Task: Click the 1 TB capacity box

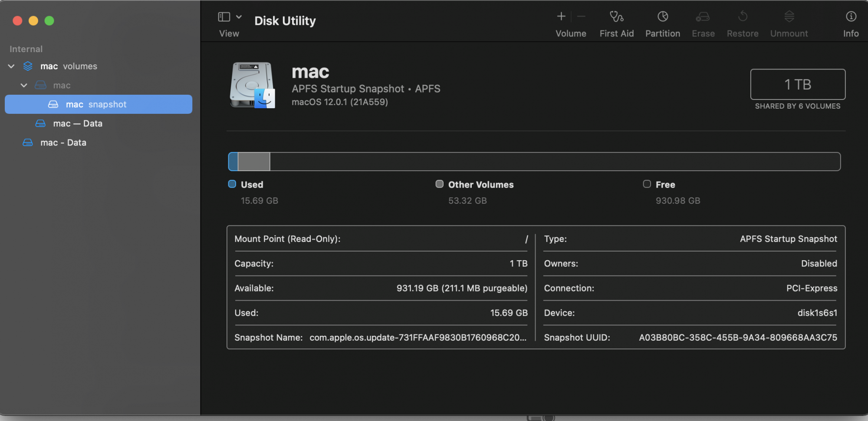Action: (x=798, y=84)
